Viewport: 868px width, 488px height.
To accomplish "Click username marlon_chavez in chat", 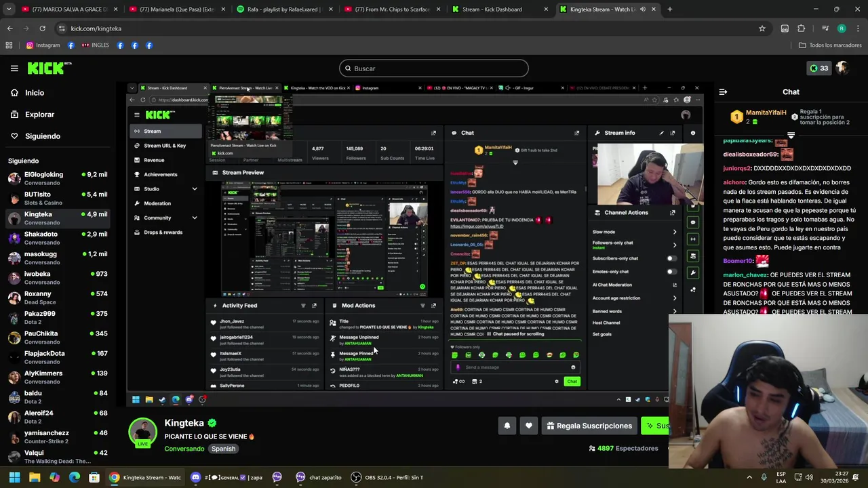I will [745, 275].
